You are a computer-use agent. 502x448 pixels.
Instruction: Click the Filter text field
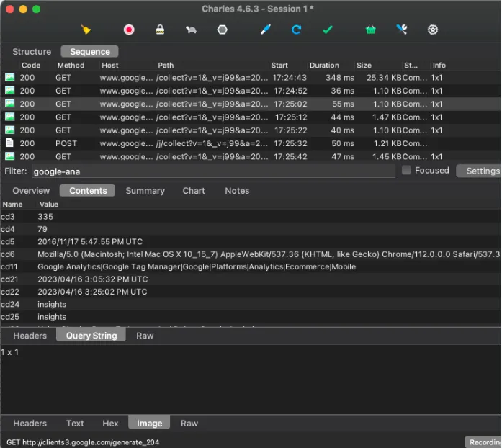click(x=212, y=171)
